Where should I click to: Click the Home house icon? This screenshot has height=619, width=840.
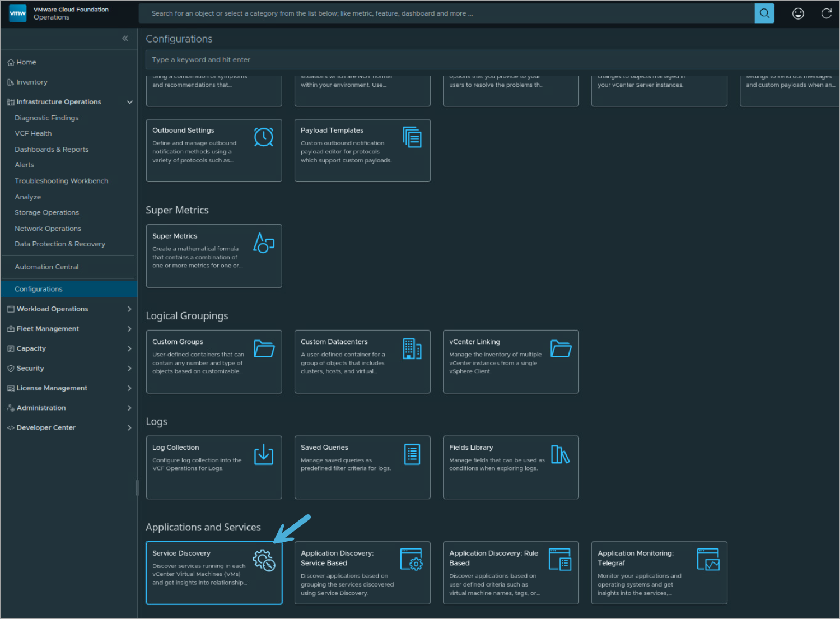pos(11,62)
